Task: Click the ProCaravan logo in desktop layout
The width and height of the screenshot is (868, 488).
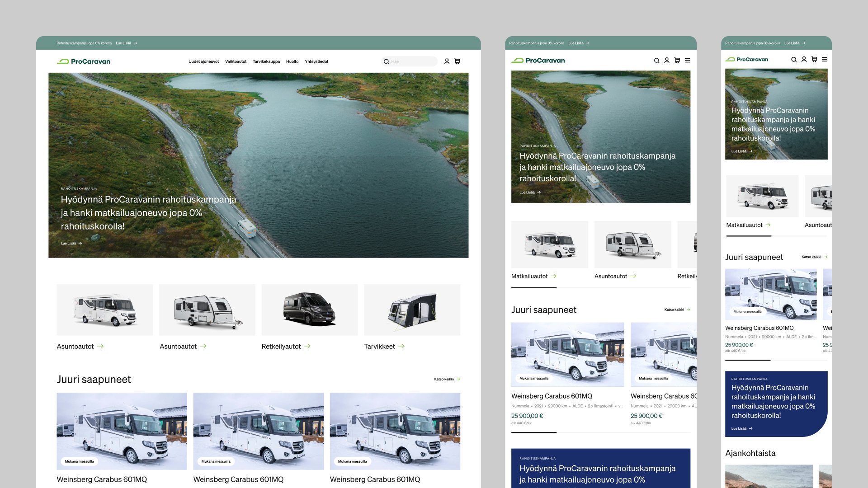Action: point(84,61)
